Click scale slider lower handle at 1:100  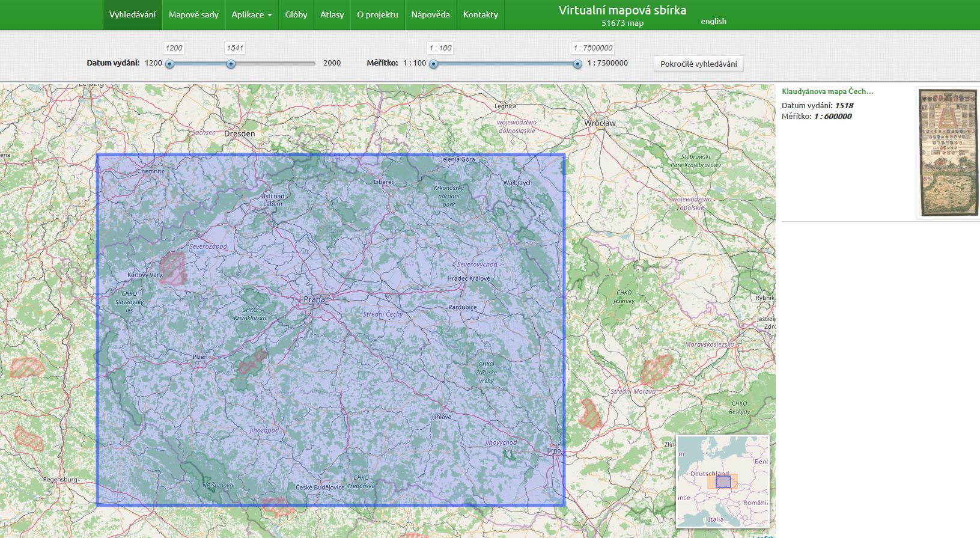[433, 64]
